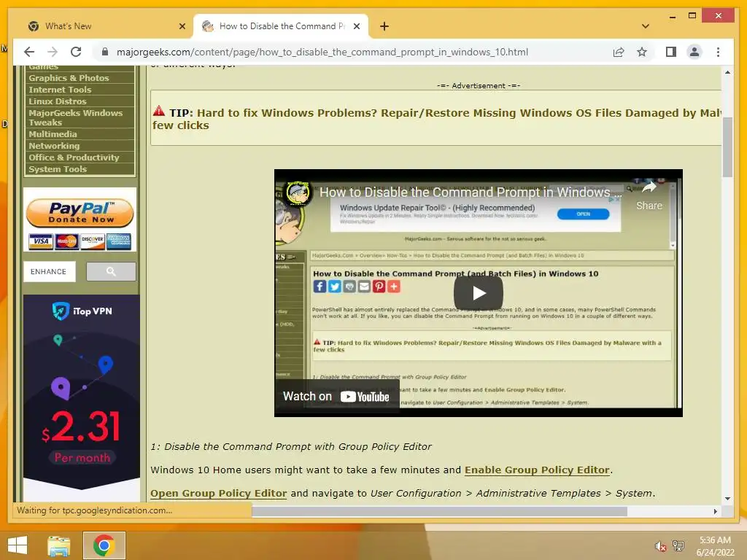Play the embedded YouTube video
This screenshot has width=747, height=560.
(479, 293)
